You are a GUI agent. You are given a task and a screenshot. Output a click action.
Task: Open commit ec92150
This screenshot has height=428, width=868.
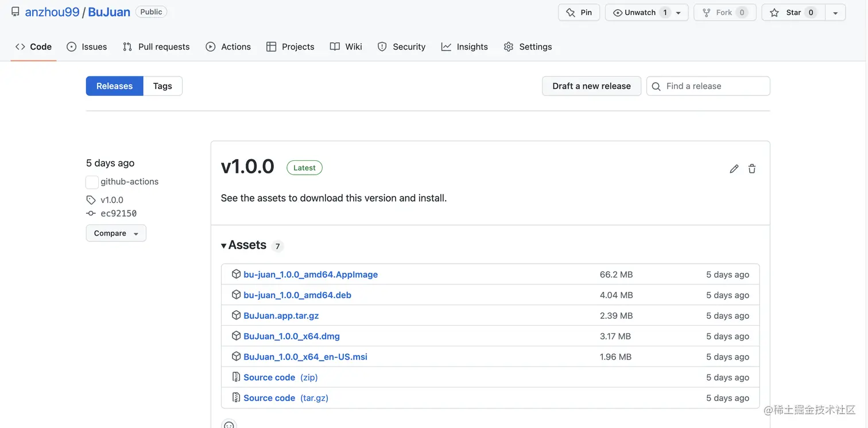[118, 214]
